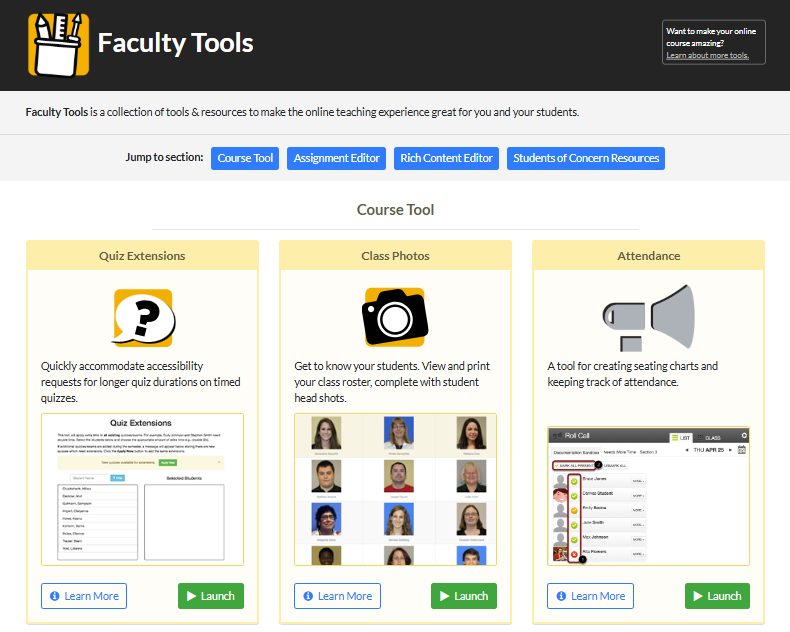Click the Attendance card heading

click(x=649, y=256)
